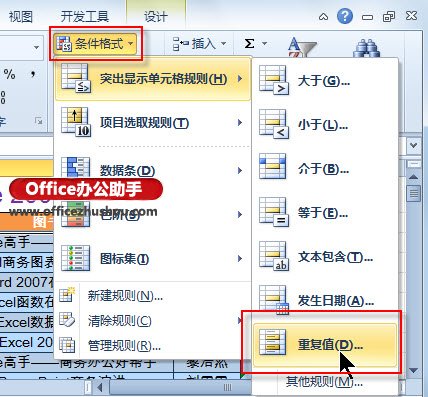Click the comma style button
The height and width of the screenshot is (397, 428).
tap(33, 74)
